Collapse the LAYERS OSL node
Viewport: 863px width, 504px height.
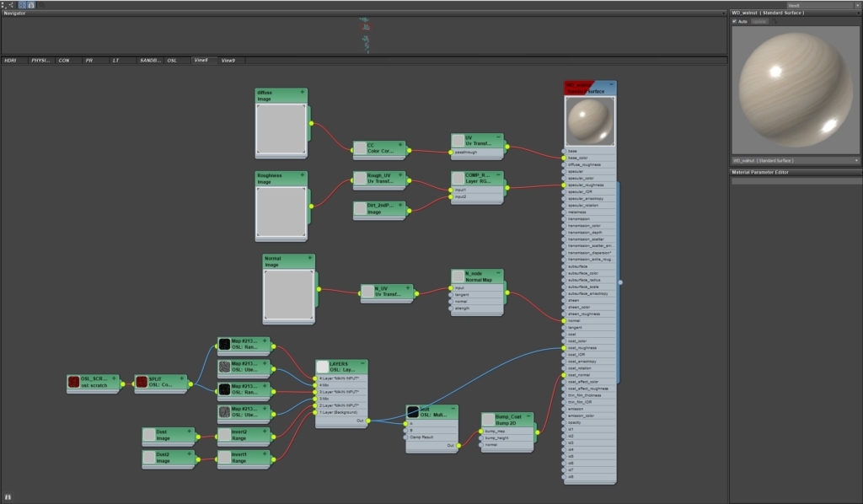[362, 364]
